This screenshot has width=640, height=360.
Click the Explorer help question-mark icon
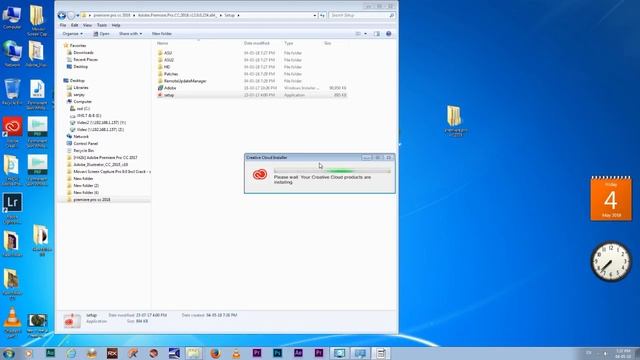(389, 34)
